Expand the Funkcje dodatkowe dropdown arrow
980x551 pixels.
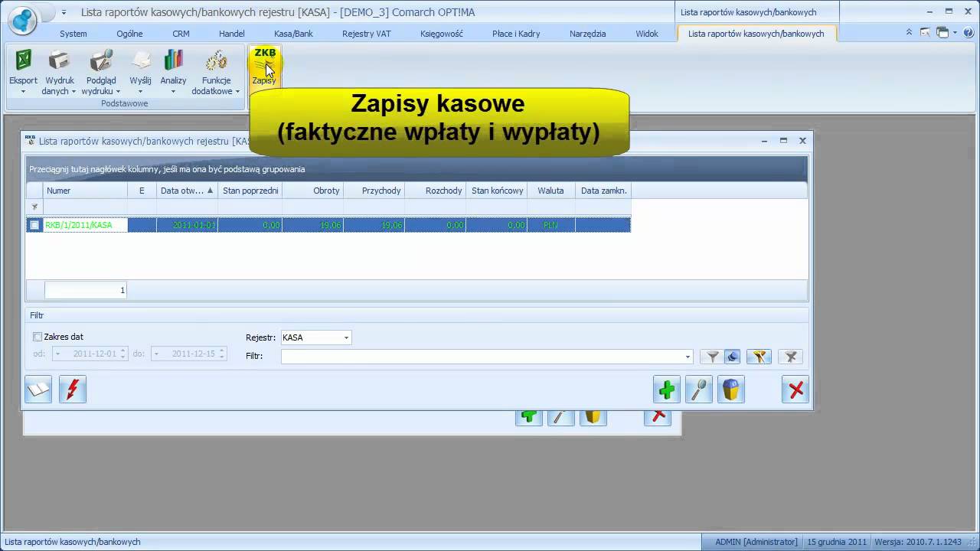click(x=237, y=92)
